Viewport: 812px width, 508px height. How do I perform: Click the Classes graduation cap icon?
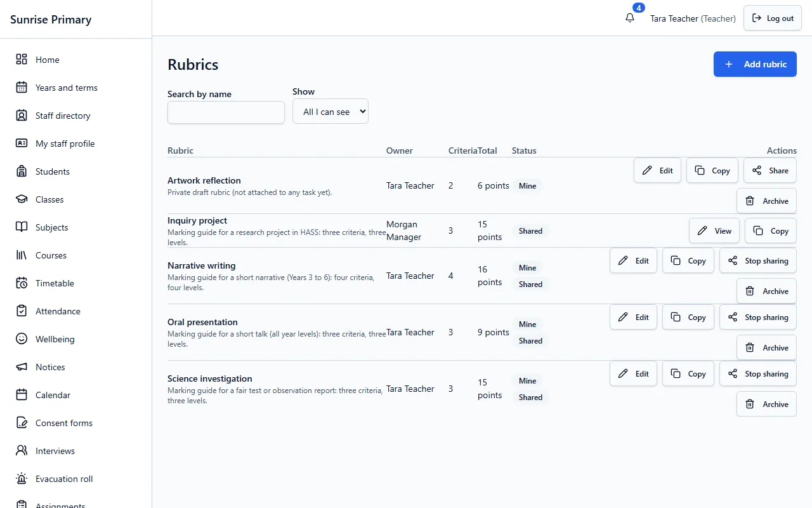[22, 199]
